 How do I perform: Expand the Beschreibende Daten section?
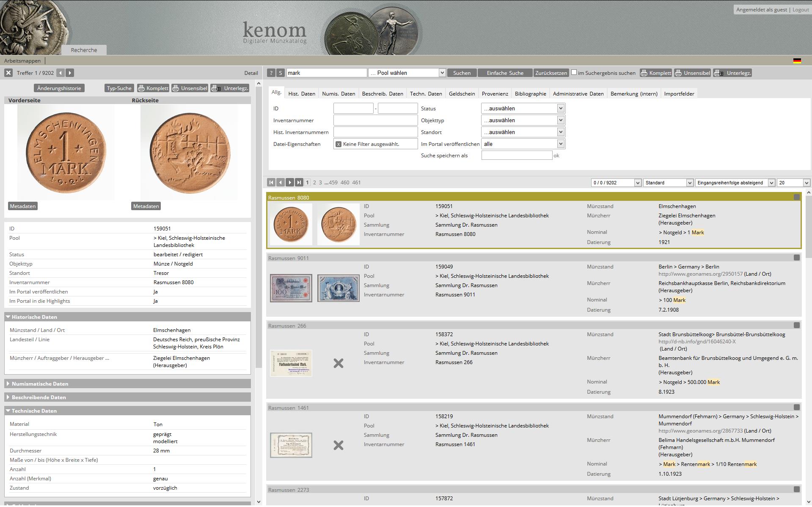tap(127, 397)
